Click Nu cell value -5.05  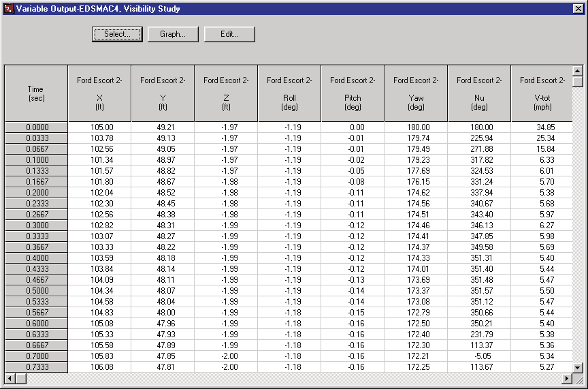(480, 356)
